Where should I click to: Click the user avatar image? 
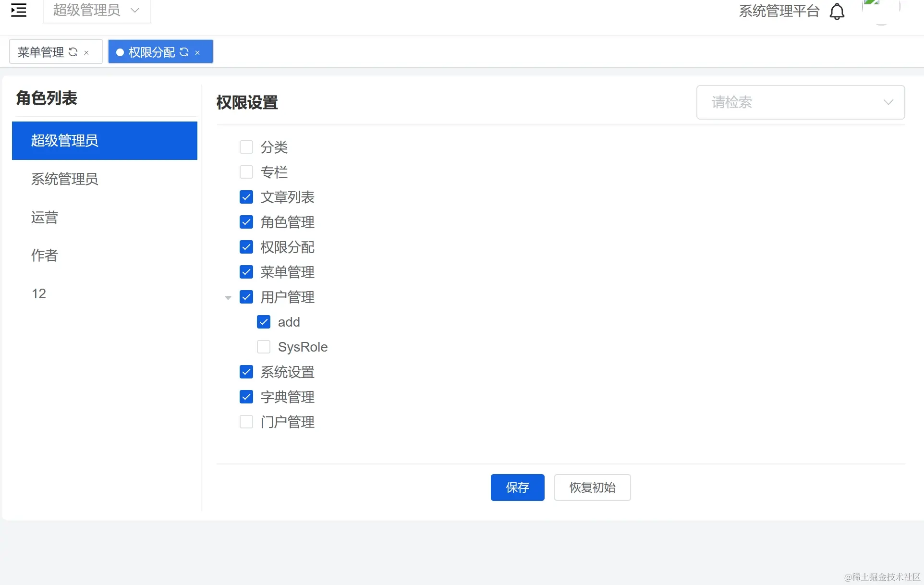881,10
